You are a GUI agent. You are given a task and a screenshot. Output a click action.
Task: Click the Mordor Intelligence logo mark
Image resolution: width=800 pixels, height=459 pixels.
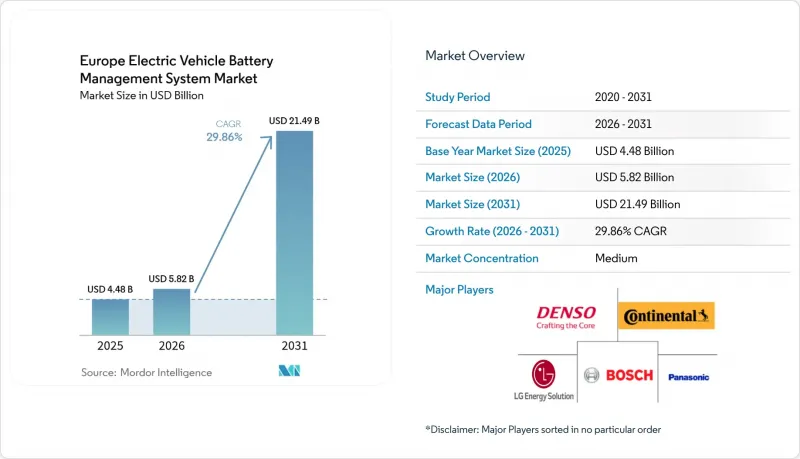coord(289,371)
